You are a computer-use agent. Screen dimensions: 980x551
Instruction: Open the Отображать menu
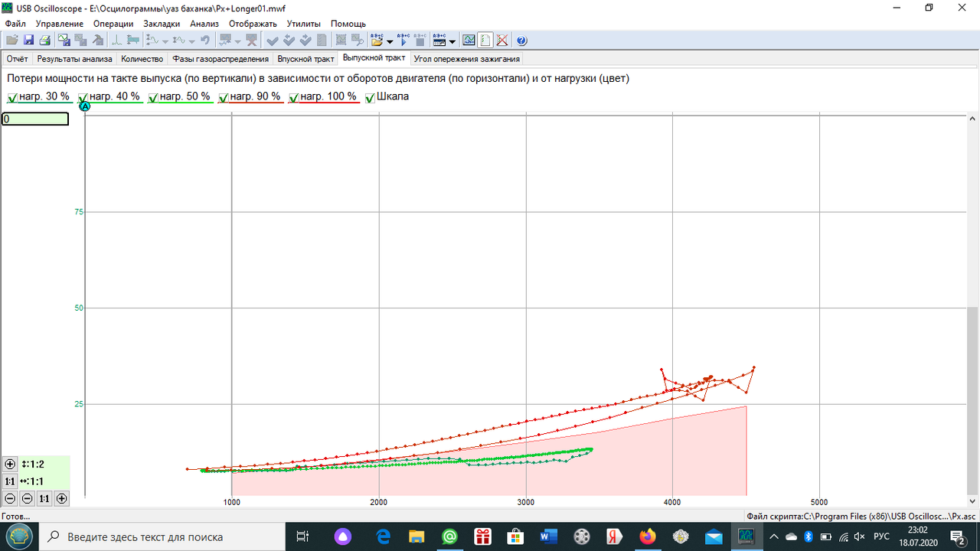coord(253,24)
